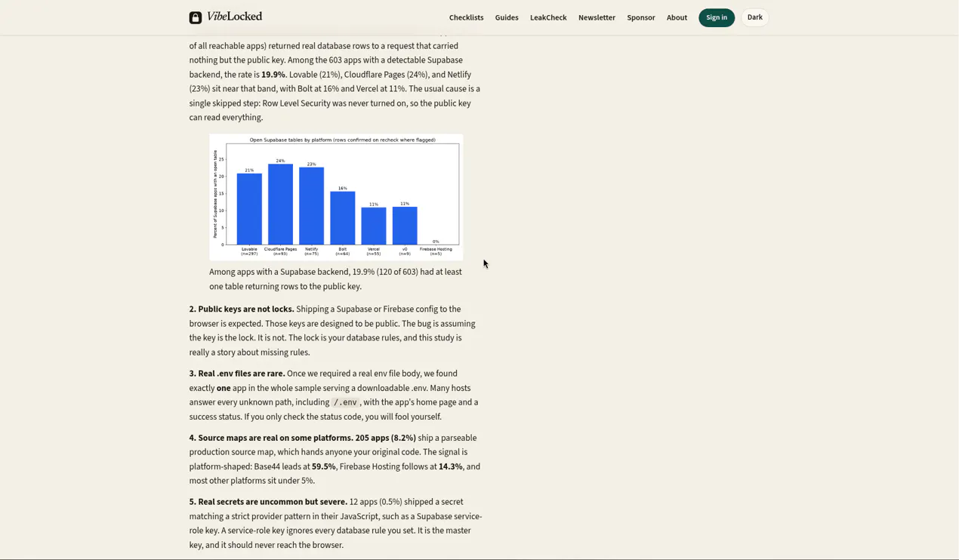Image resolution: width=959 pixels, height=560 pixels.
Task: Click the Sign in button
Action: point(717,17)
